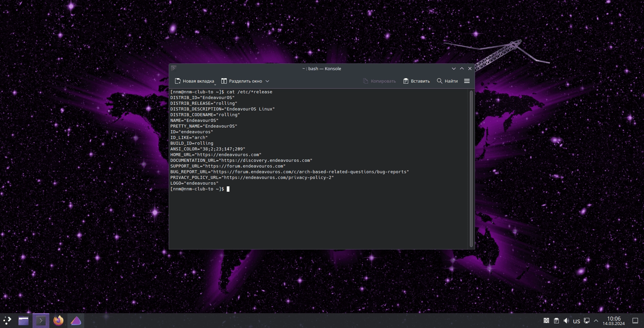This screenshot has height=328, width=644.
Task: Click the DISTRIB_ID="EndeavourOS" line
Action: click(202, 97)
